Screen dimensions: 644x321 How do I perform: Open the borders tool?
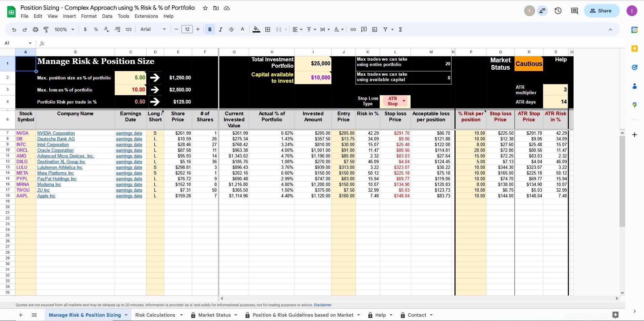click(268, 29)
